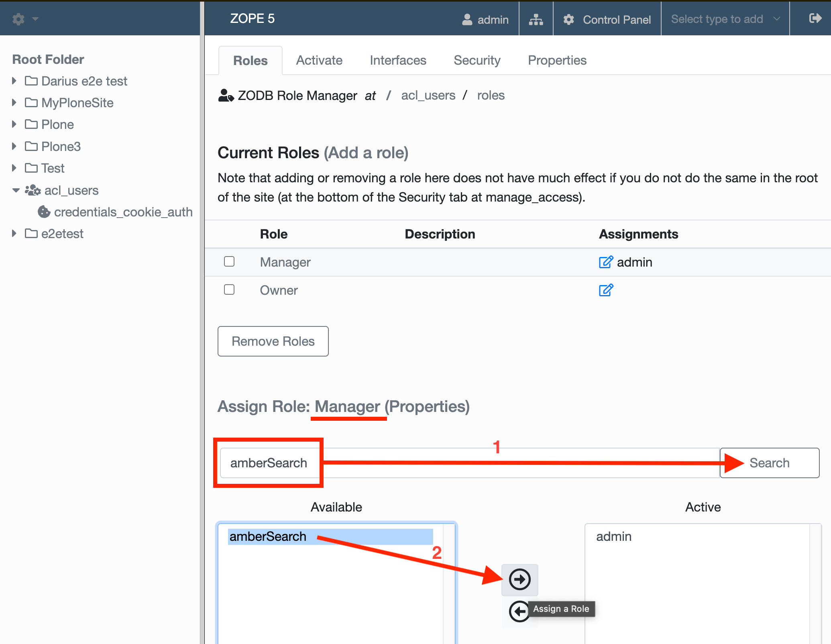
Task: Click the Manager role name in table
Action: 285,262
